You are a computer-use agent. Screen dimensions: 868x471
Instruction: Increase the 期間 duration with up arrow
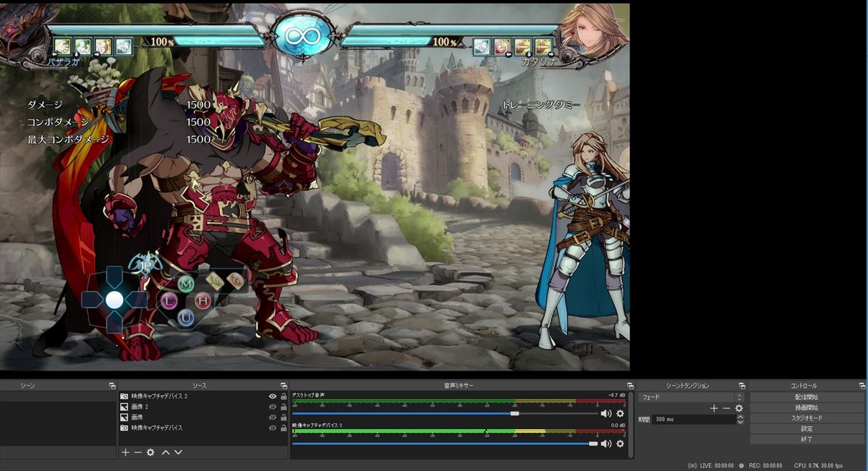point(739,417)
